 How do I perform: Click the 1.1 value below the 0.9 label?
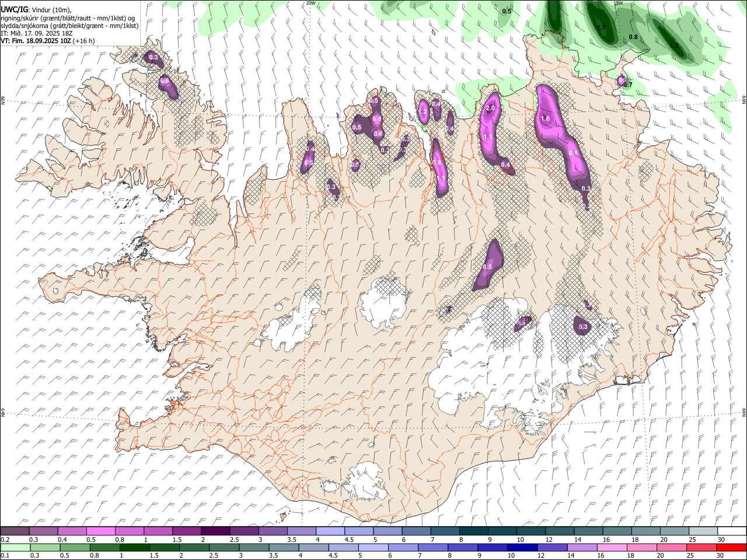coord(441,178)
